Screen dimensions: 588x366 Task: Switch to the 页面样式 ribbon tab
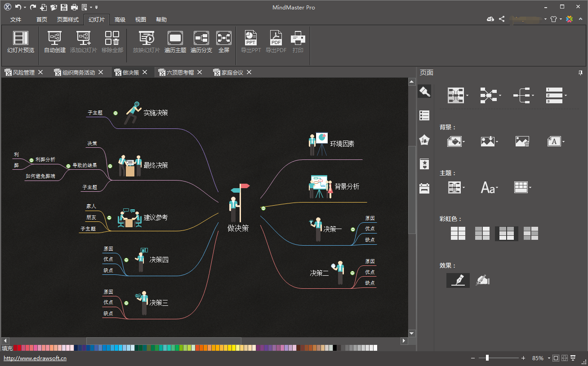click(x=68, y=20)
